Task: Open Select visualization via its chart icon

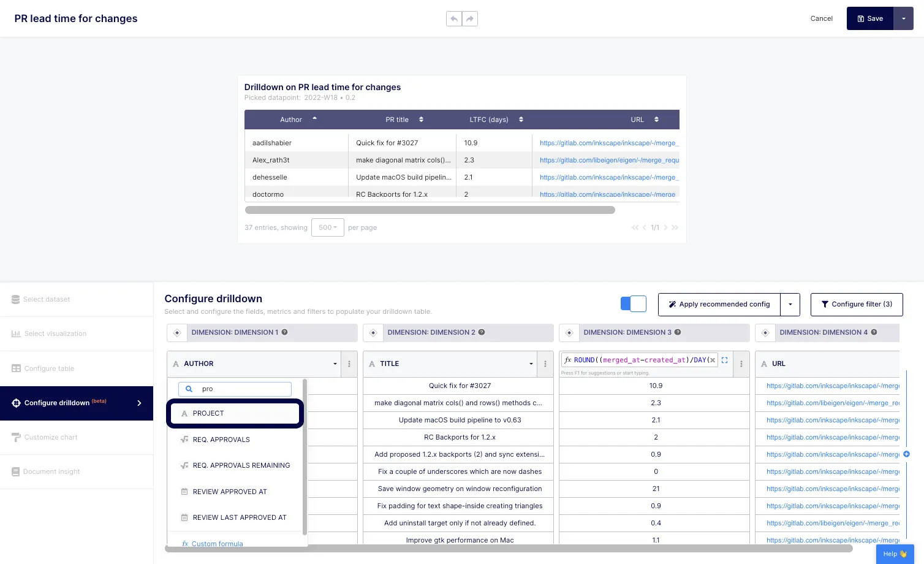Action: point(15,333)
